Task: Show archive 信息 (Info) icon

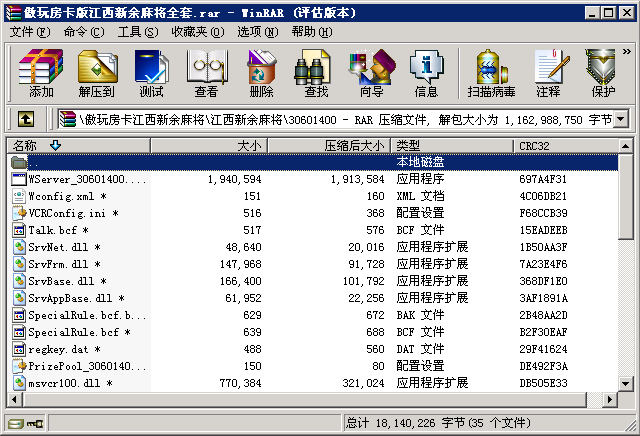Action: [426, 73]
